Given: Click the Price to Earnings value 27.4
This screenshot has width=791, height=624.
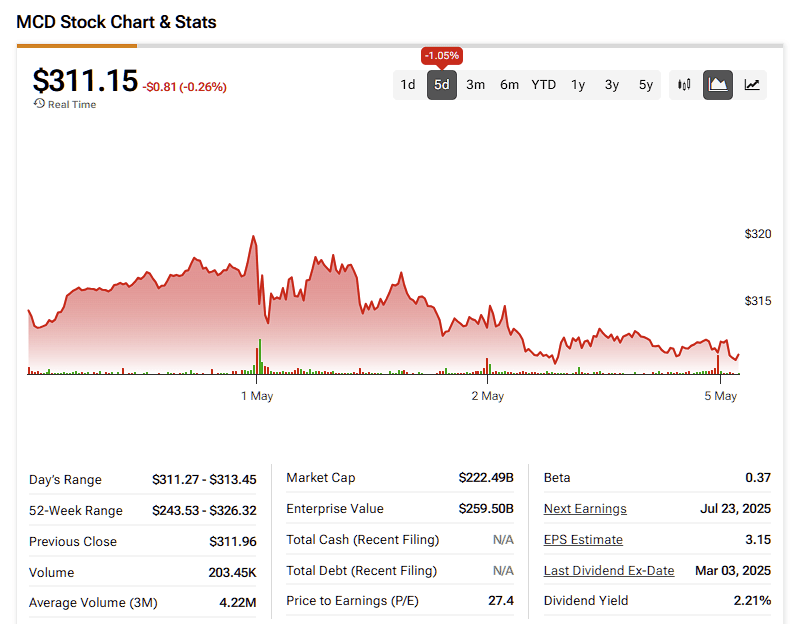Looking at the screenshot, I should point(501,601).
